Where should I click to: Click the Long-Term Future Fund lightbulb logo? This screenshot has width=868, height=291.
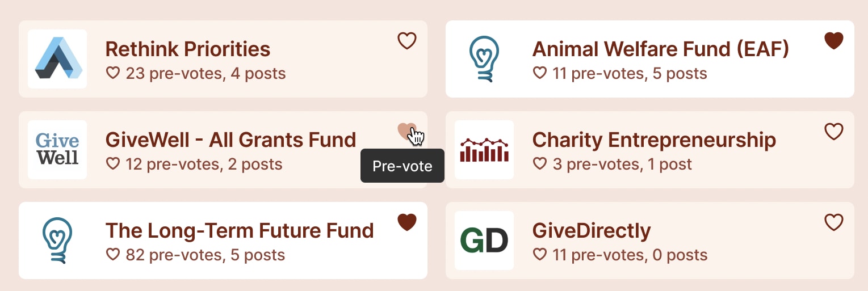[57, 241]
